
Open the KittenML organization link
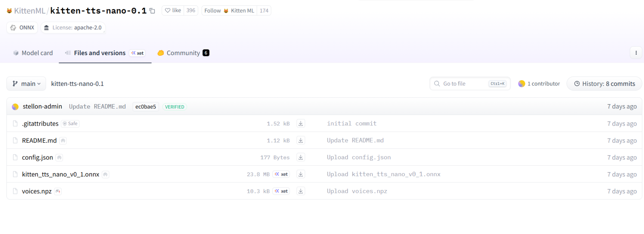[29, 11]
